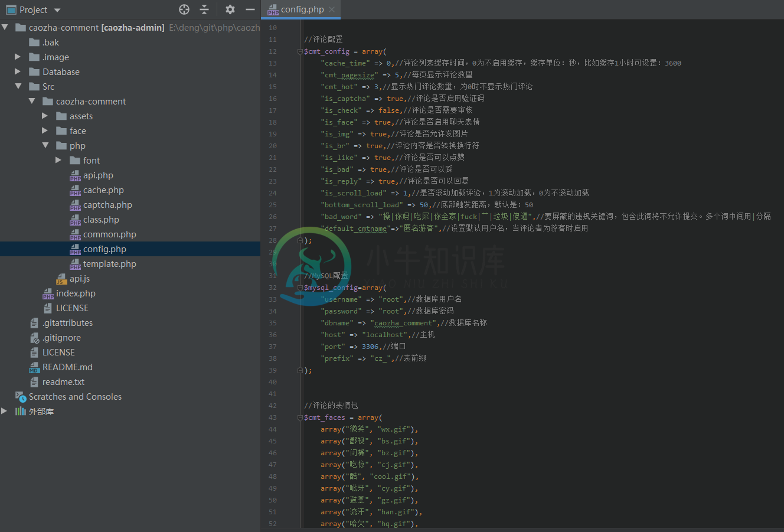The height and width of the screenshot is (532, 784).
Task: Click the readme.txt file icon
Action: 34,382
